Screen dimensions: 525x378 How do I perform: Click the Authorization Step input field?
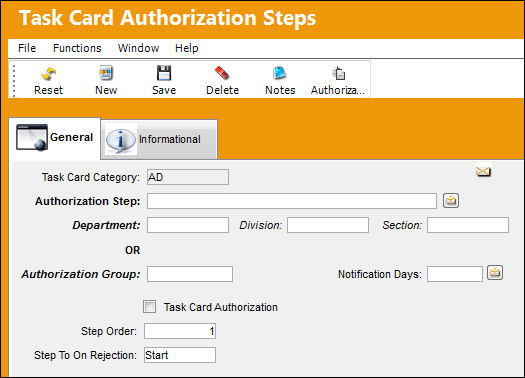(292, 201)
